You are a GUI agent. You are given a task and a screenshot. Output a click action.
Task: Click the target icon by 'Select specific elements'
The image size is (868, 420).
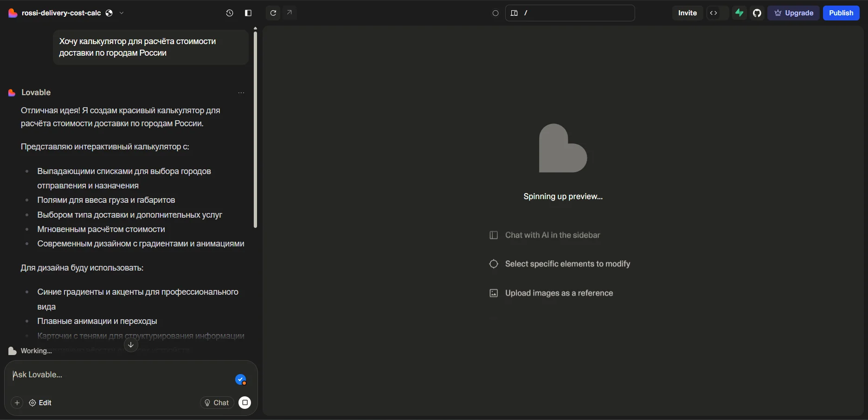[x=494, y=264]
